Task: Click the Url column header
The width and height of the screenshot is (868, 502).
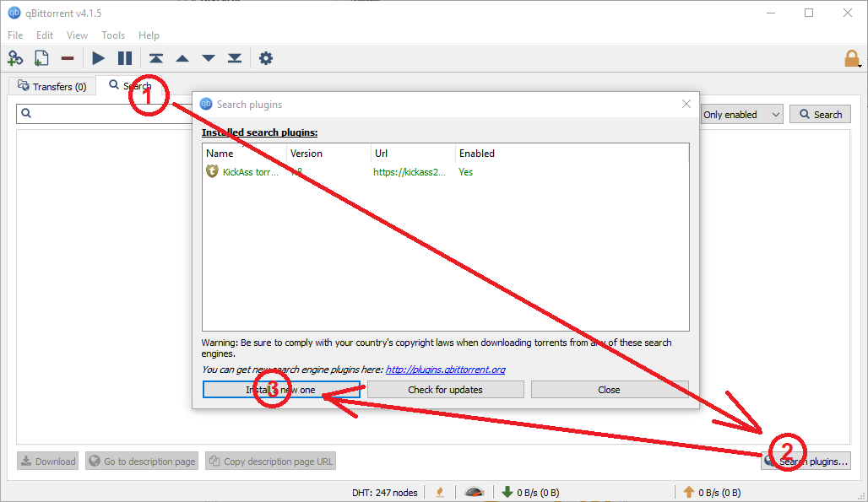Action: pyautogui.click(x=413, y=154)
